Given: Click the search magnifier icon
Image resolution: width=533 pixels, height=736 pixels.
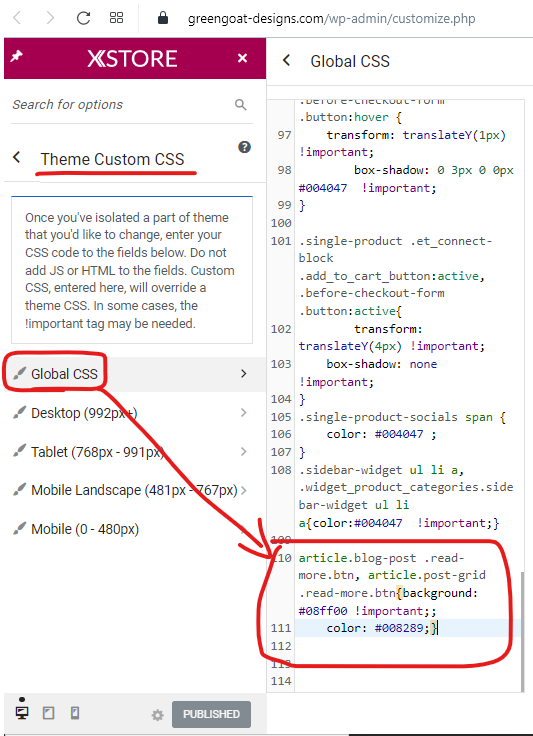Looking at the screenshot, I should pyautogui.click(x=240, y=105).
